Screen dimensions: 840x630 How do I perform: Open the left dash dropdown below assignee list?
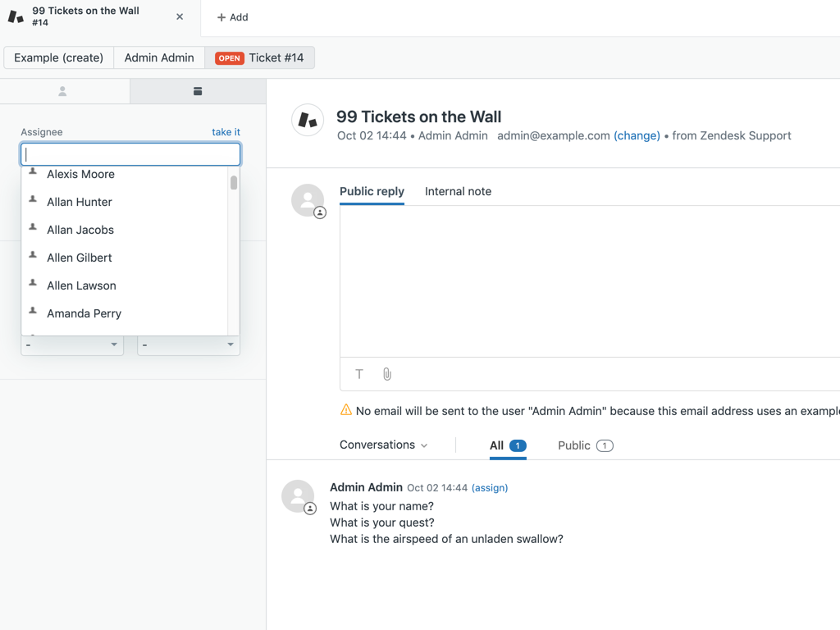(x=72, y=345)
